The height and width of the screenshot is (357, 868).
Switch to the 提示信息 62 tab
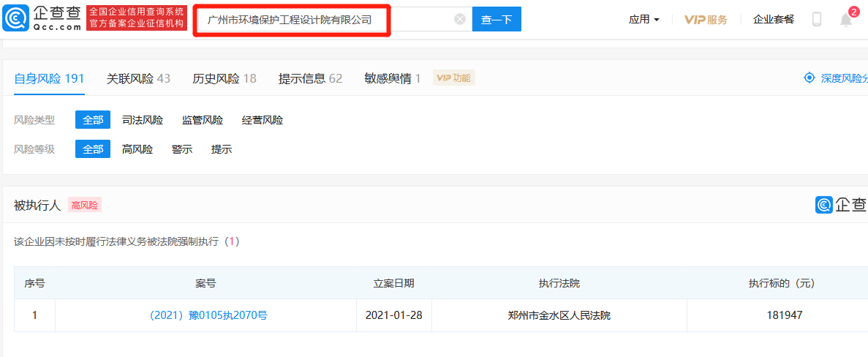(311, 78)
